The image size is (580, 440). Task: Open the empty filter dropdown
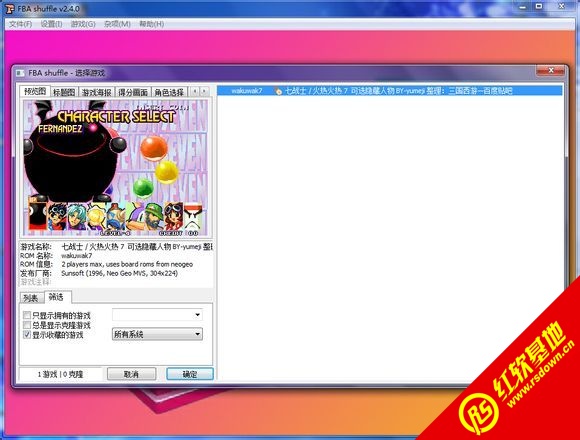[157, 315]
